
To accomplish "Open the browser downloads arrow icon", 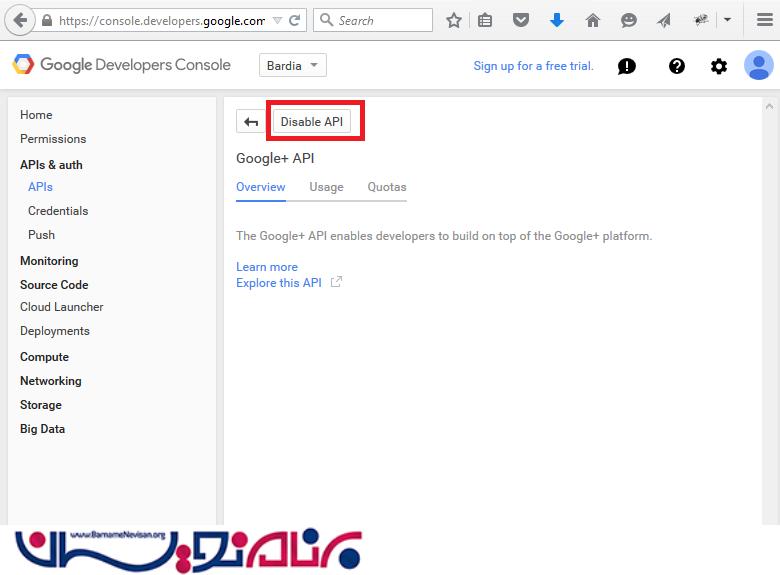I will (x=557, y=20).
